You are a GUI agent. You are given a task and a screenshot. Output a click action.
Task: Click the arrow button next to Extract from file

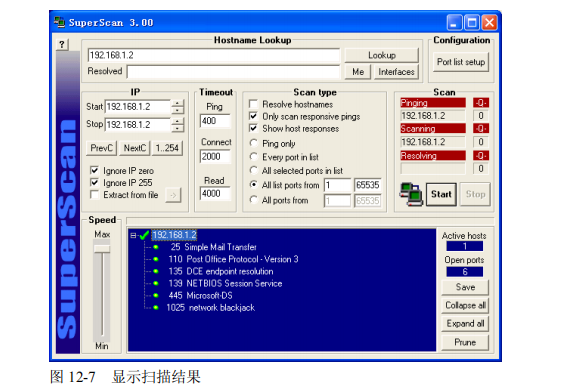(x=173, y=195)
